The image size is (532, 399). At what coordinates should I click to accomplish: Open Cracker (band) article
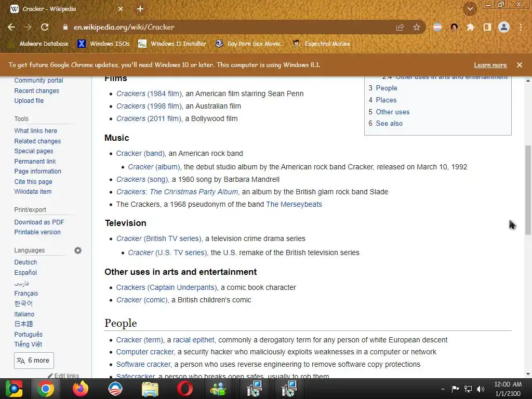point(140,153)
